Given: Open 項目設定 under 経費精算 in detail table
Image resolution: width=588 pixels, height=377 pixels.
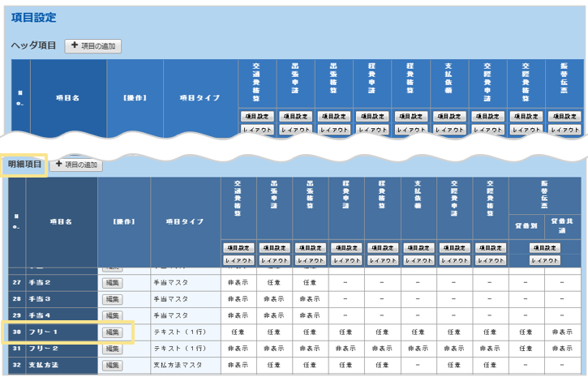Looking at the screenshot, I should click(382, 247).
